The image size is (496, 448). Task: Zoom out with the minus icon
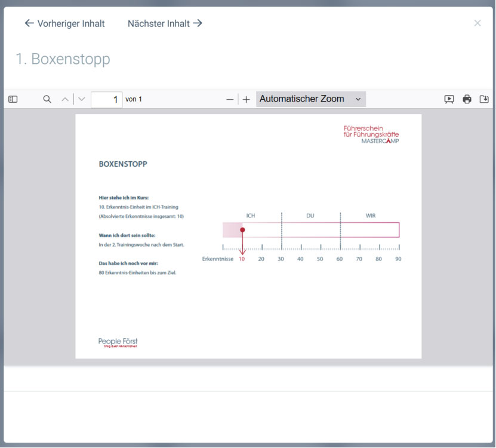(x=230, y=99)
